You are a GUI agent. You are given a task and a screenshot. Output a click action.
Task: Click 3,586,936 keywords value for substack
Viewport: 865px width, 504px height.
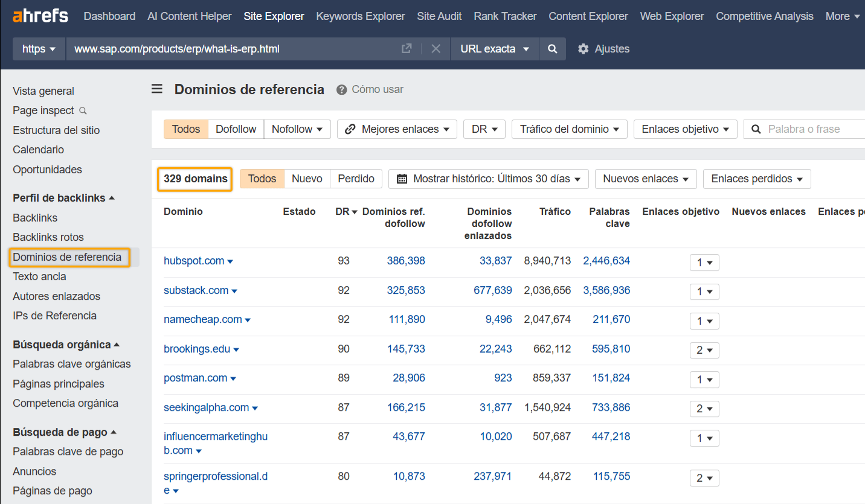[x=606, y=290]
